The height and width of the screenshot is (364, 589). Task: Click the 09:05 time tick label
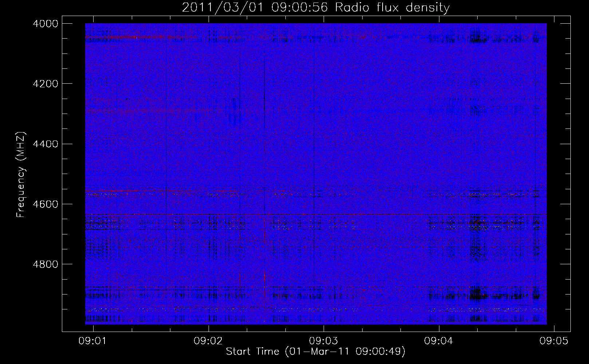pyautogui.click(x=554, y=341)
